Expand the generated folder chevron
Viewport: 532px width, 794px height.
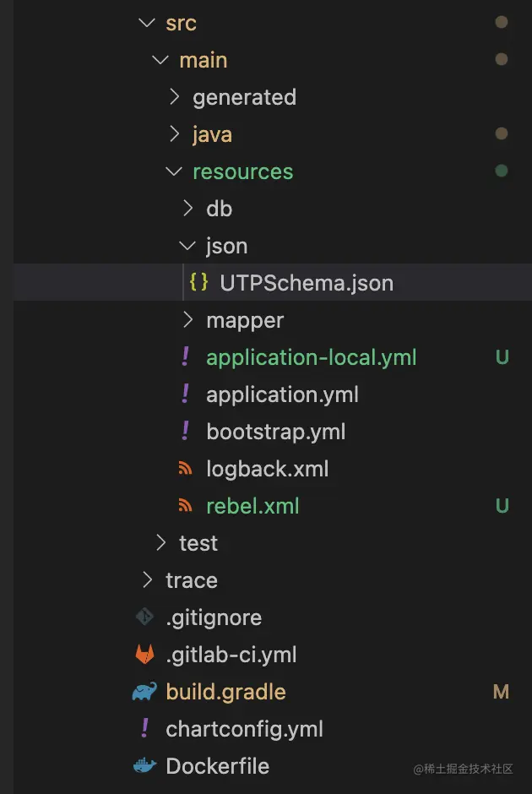175,97
